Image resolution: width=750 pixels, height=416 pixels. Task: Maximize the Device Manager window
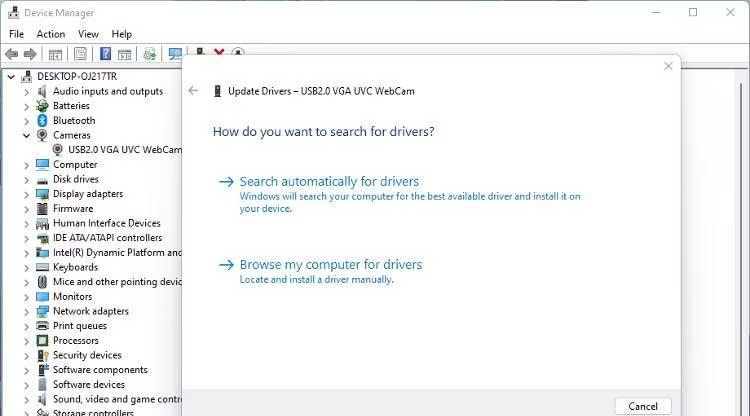coord(693,12)
